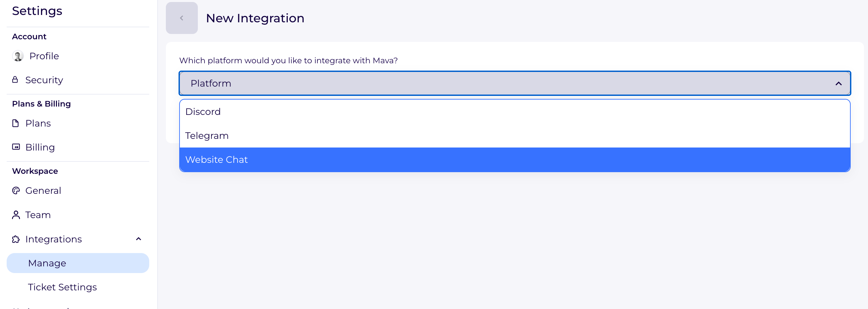Screen dimensions: 868x309
Task: Click the Platform dropdown field
Action: pos(472,84)
